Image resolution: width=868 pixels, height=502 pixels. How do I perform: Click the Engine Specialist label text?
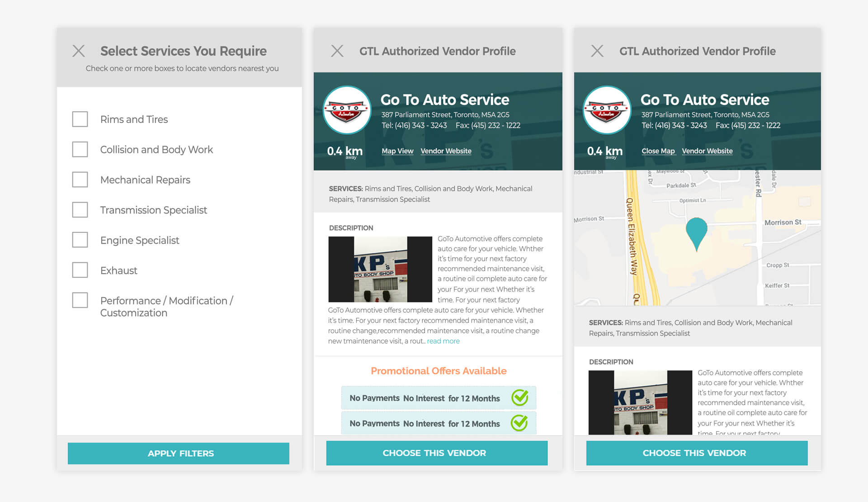click(140, 240)
